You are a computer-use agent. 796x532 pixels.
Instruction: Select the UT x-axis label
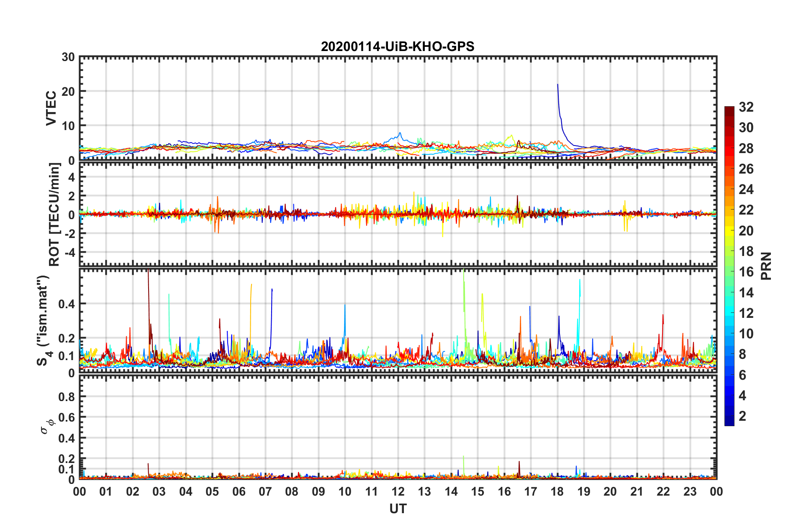coord(398,509)
